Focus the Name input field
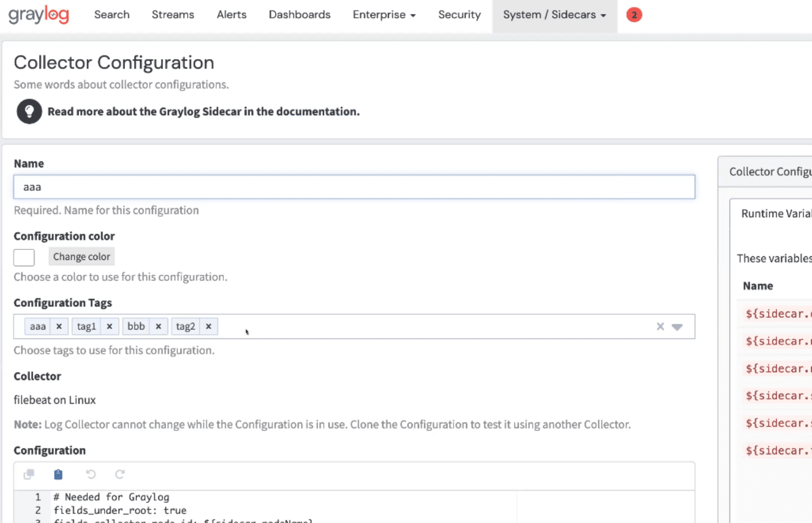 (x=354, y=187)
